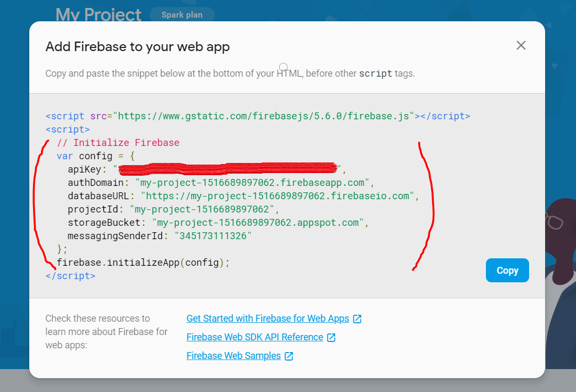Open Firebase Web SDK API Reference link
The width and height of the screenshot is (576, 392).
255,337
